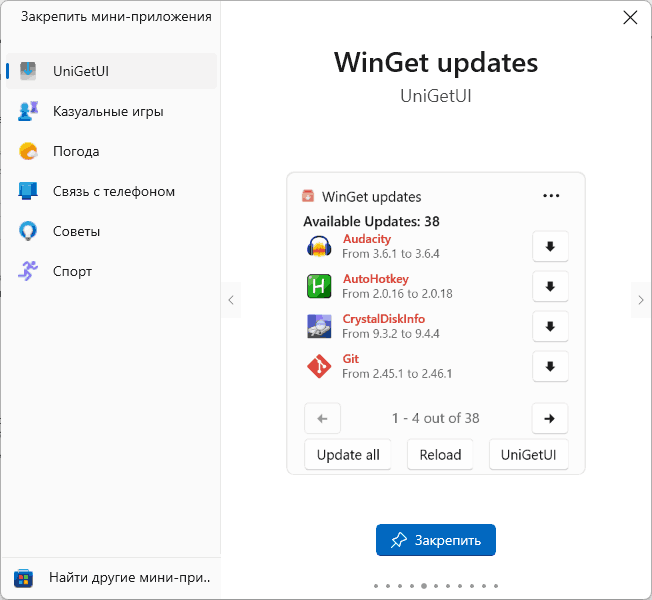The height and width of the screenshot is (600, 652).
Task: Download the AutoHotkey update
Action: point(550,286)
